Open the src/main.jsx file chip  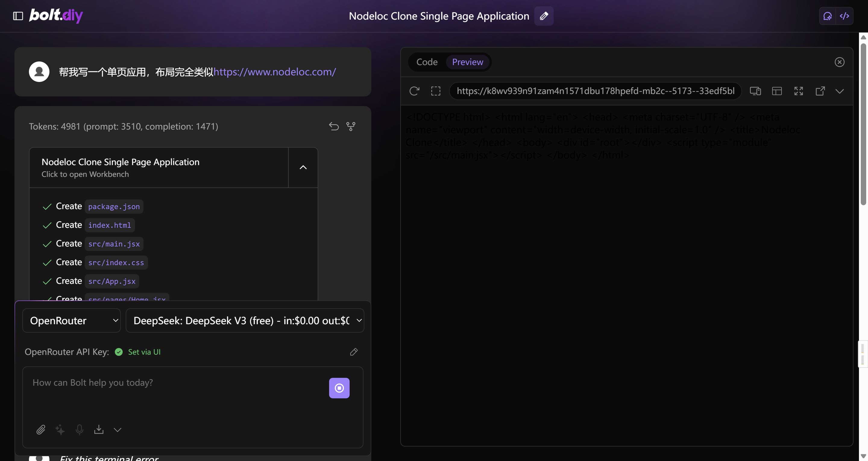point(114,244)
